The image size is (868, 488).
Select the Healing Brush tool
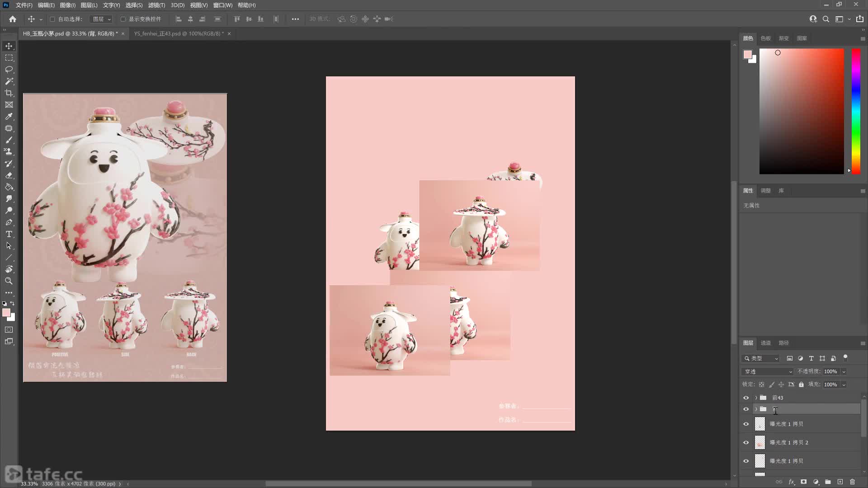tap(9, 128)
